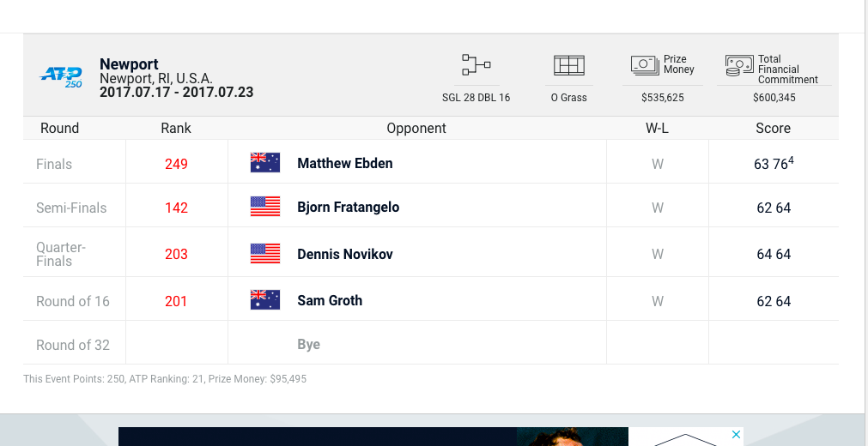Click the ATP 250 tournament logo
Image resolution: width=868 pixels, height=446 pixels.
(62, 77)
